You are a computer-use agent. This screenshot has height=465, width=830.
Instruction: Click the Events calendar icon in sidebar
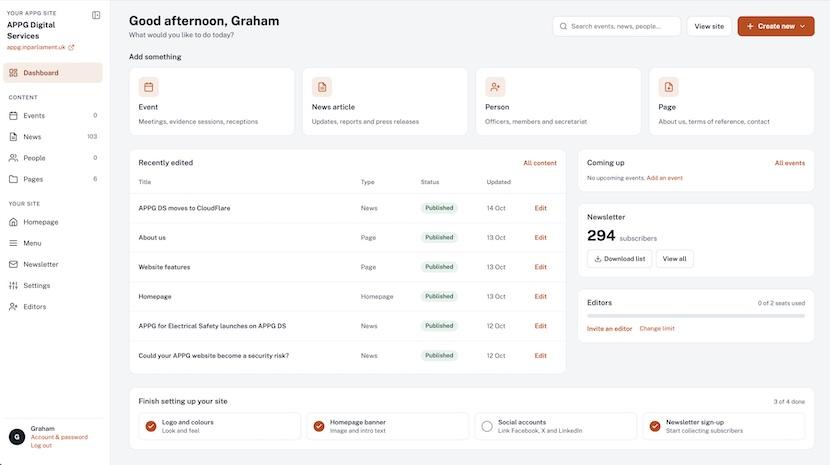tap(13, 115)
